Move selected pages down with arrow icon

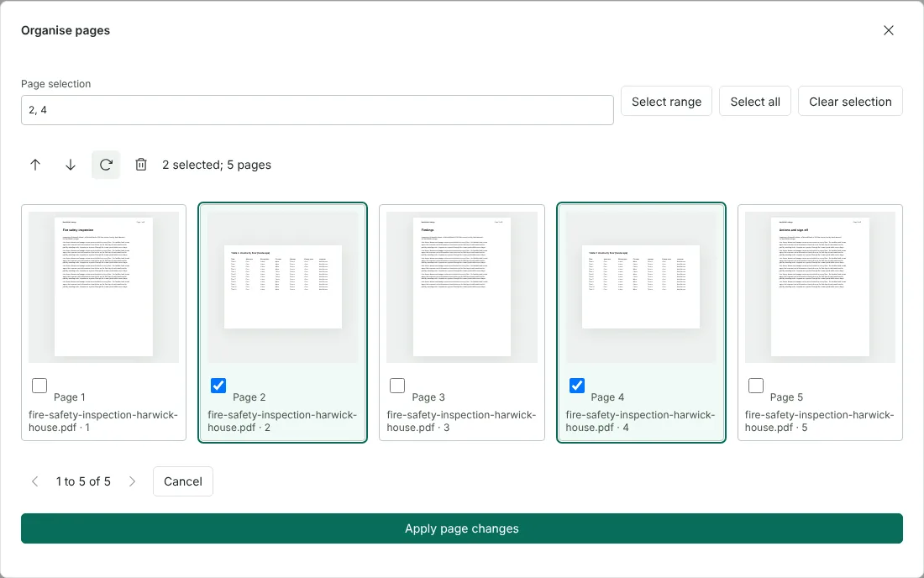coord(71,165)
